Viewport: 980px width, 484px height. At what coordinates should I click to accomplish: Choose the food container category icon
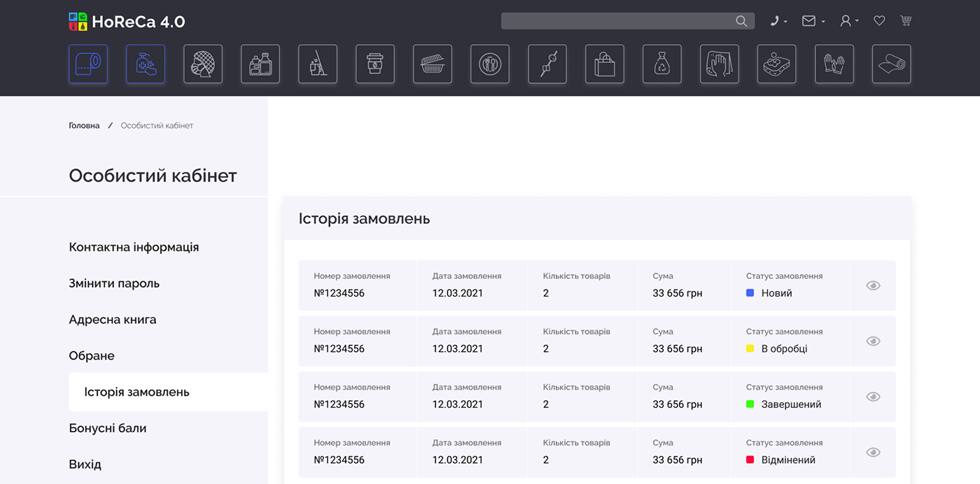[433, 64]
